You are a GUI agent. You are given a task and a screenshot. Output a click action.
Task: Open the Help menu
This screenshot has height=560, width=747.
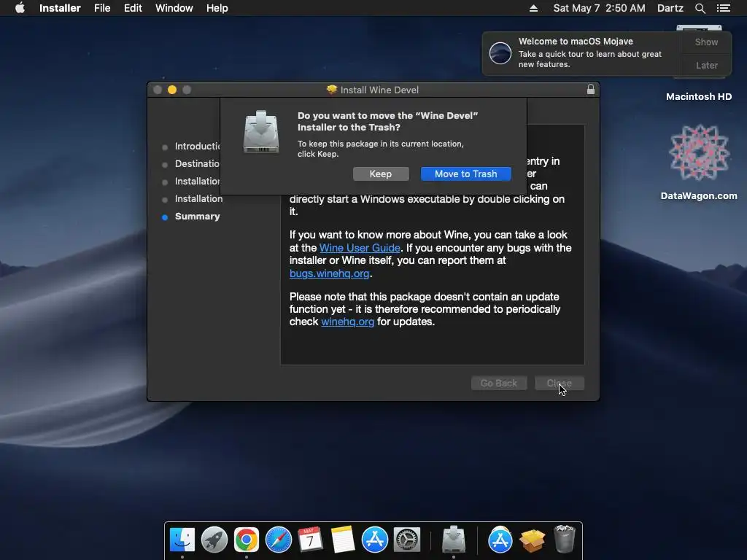pos(217,8)
